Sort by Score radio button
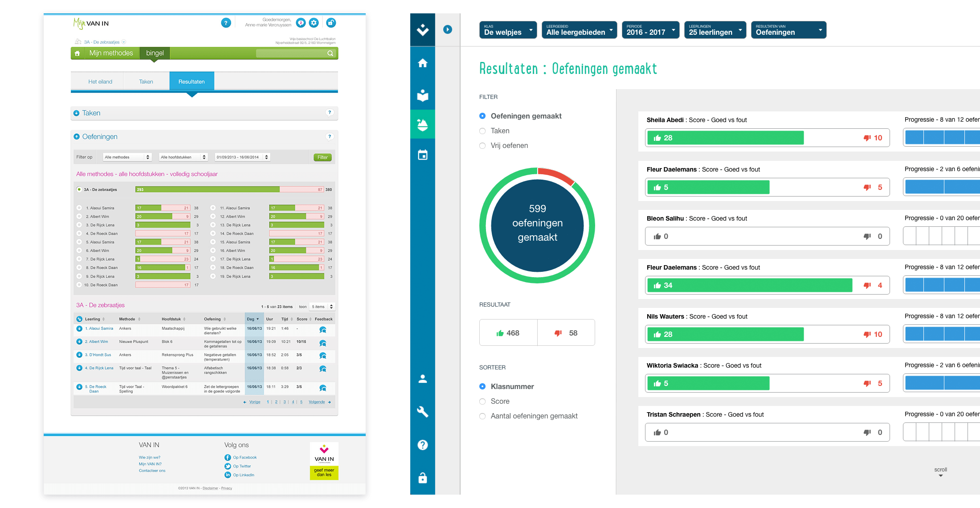 tap(482, 401)
